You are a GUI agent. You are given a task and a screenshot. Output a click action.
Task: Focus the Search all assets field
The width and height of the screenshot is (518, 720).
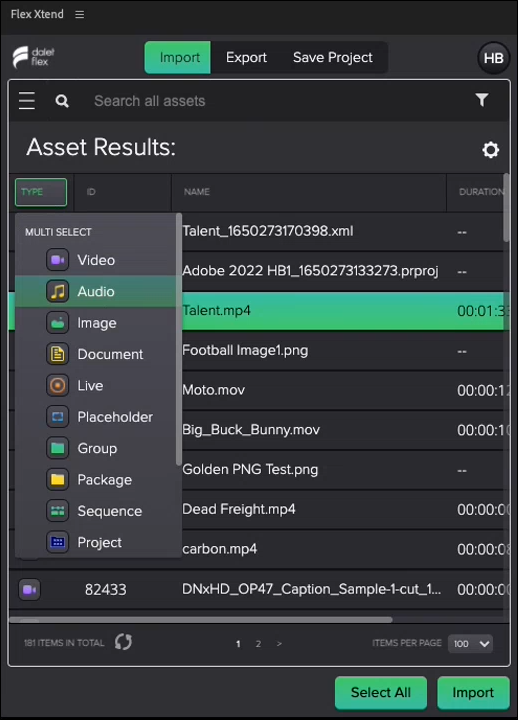tap(276, 101)
